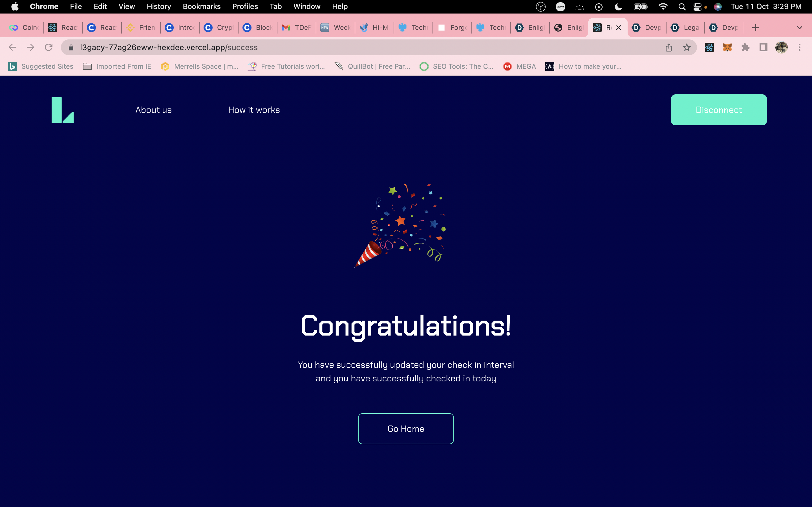Click the MetaMask fox extension icon
Viewport: 812px width, 507px height.
(x=727, y=47)
